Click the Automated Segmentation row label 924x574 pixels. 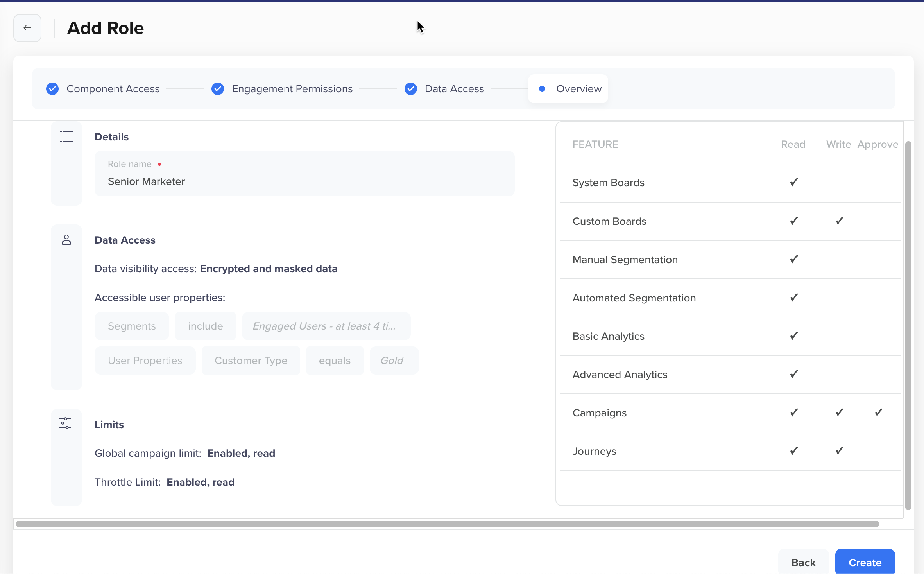tap(634, 298)
